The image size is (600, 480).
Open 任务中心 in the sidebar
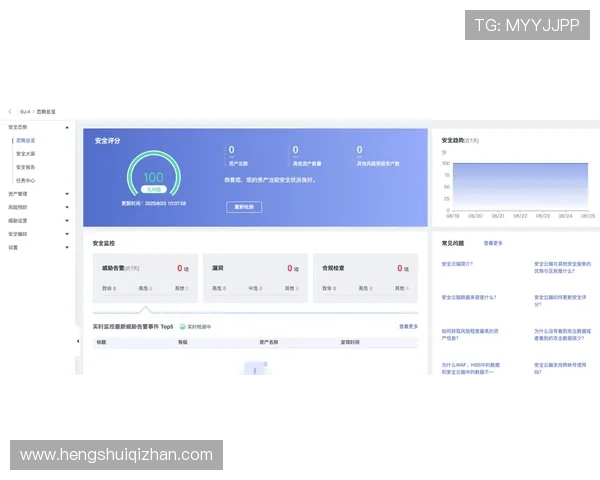pyautogui.click(x=26, y=181)
